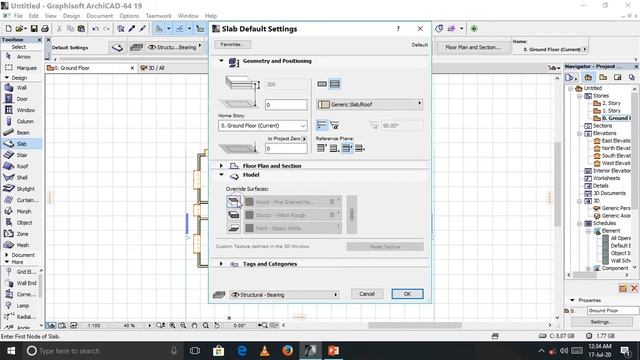
Task: Toggle the top surface override
Action: pos(234,202)
